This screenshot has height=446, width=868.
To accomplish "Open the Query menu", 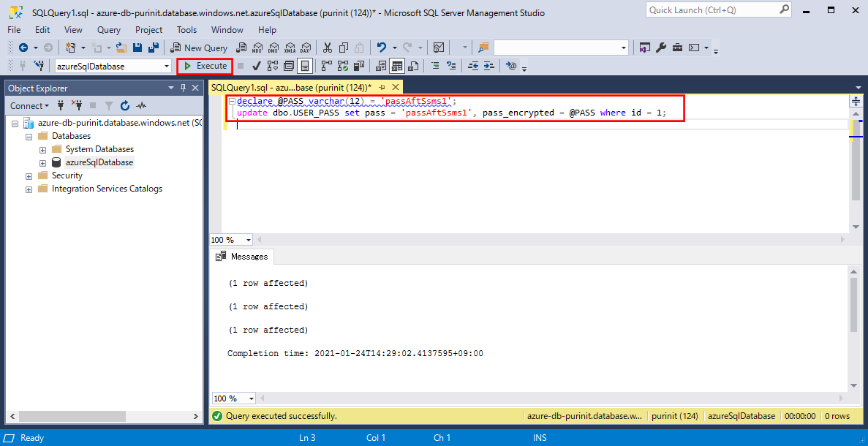I will click(x=108, y=30).
